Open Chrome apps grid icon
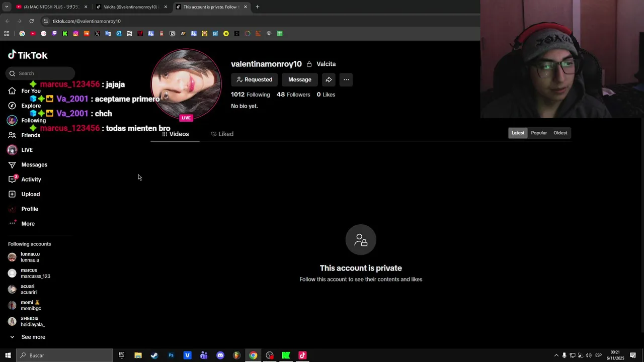The width and height of the screenshot is (644, 362). pos(7,34)
